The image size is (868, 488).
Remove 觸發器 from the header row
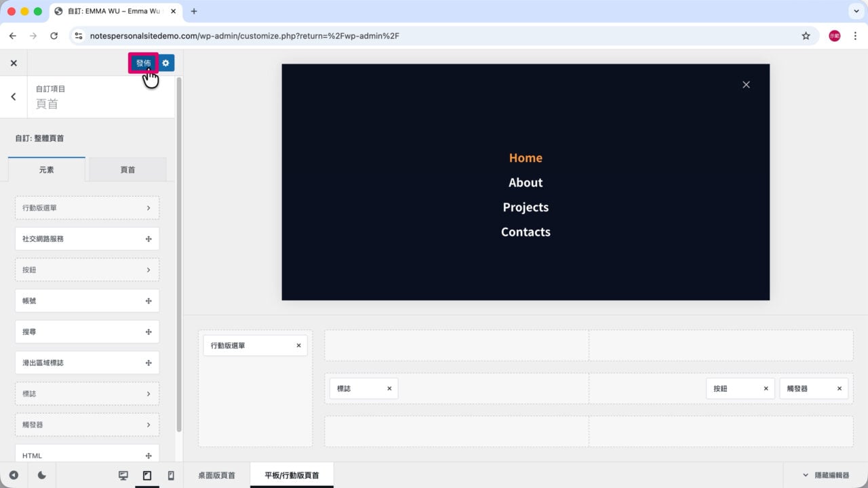pos(839,388)
